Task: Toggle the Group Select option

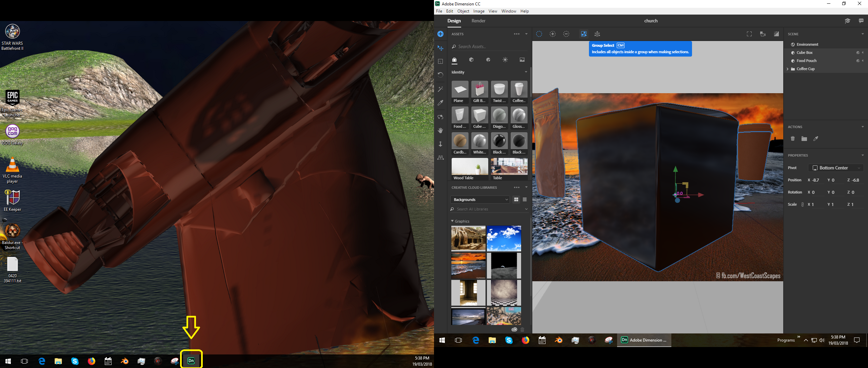Action: click(x=584, y=34)
